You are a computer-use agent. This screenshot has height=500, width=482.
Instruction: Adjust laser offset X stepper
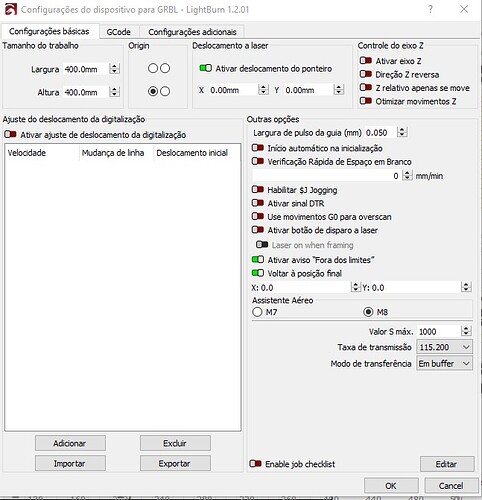[x=263, y=89]
